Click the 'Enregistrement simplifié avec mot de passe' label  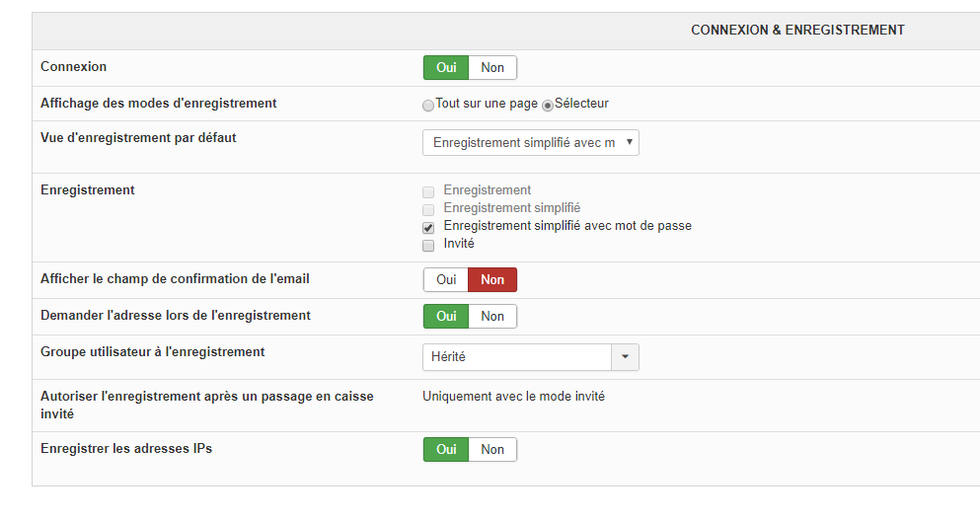[567, 226]
